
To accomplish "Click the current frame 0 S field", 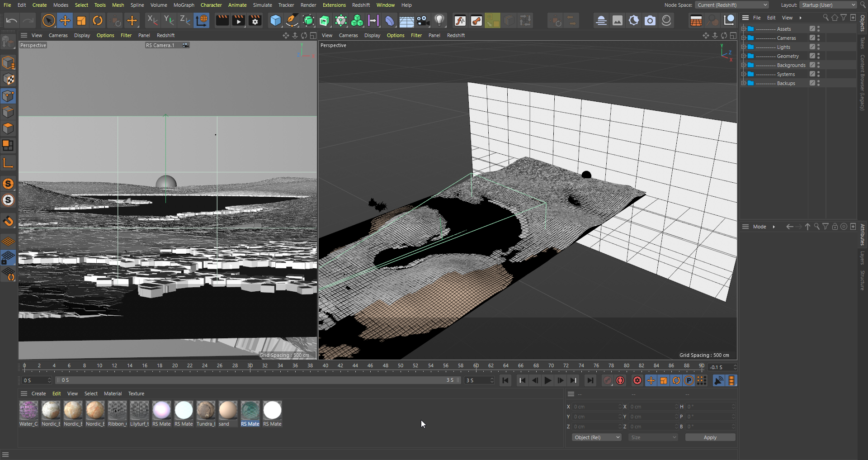I will 36,380.
